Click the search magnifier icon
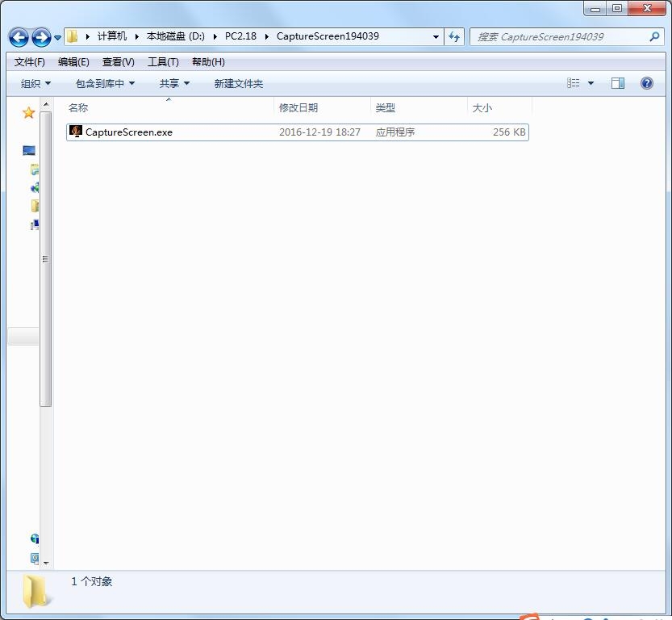672x620 pixels. (x=654, y=36)
